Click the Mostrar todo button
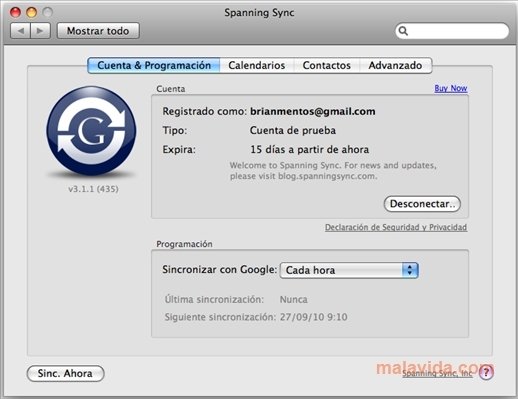 click(x=98, y=31)
